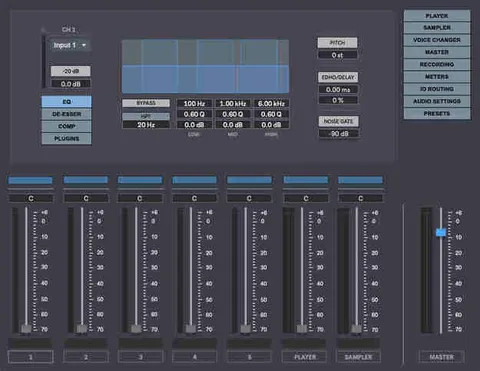Click the PITCH effect button
Viewport: 480px width, 371px height.
[x=337, y=43]
